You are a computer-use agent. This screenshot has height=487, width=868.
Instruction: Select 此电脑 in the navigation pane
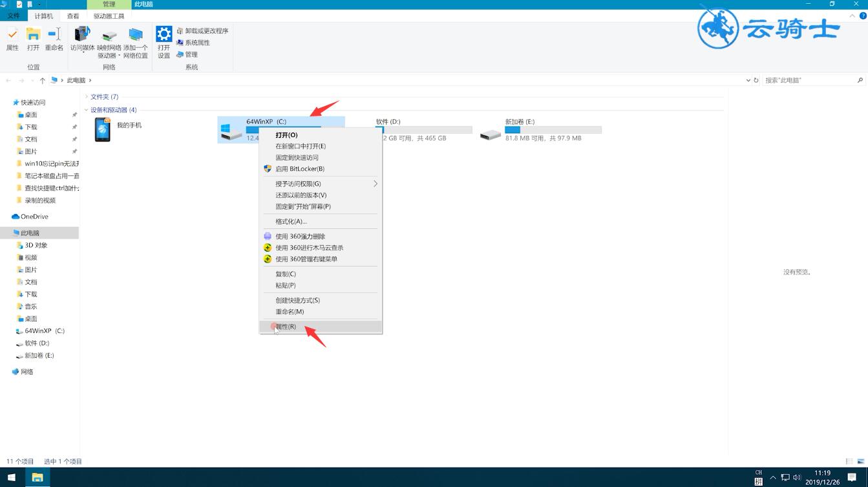tap(39, 233)
